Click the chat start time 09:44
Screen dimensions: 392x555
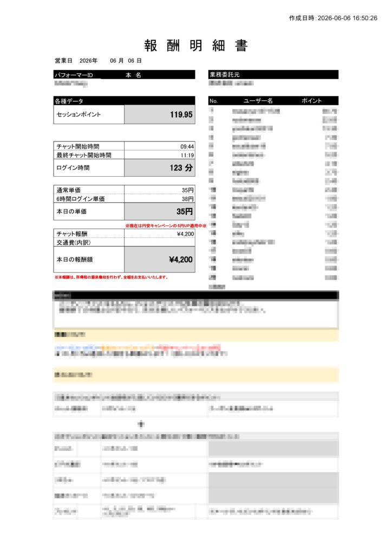187,146
